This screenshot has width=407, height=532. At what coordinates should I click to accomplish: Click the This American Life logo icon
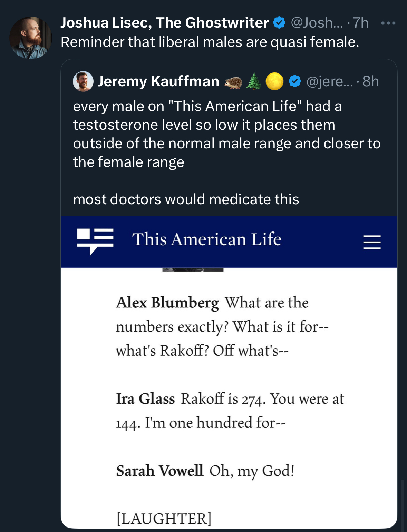pyautogui.click(x=95, y=241)
